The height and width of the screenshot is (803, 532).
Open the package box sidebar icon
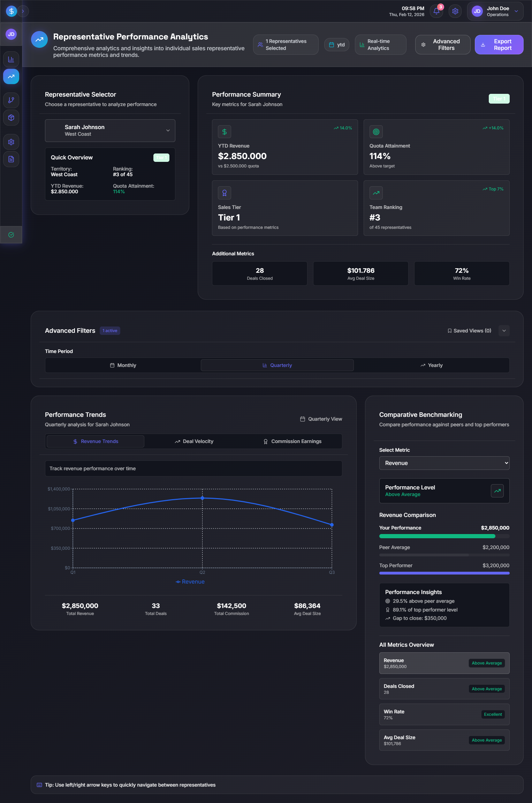tap(11, 118)
